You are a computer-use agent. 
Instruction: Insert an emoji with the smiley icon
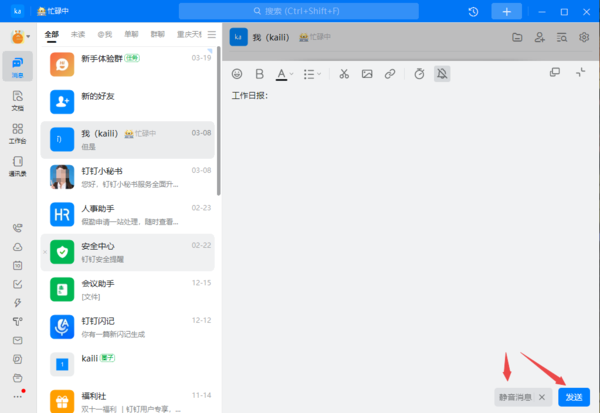tap(237, 74)
